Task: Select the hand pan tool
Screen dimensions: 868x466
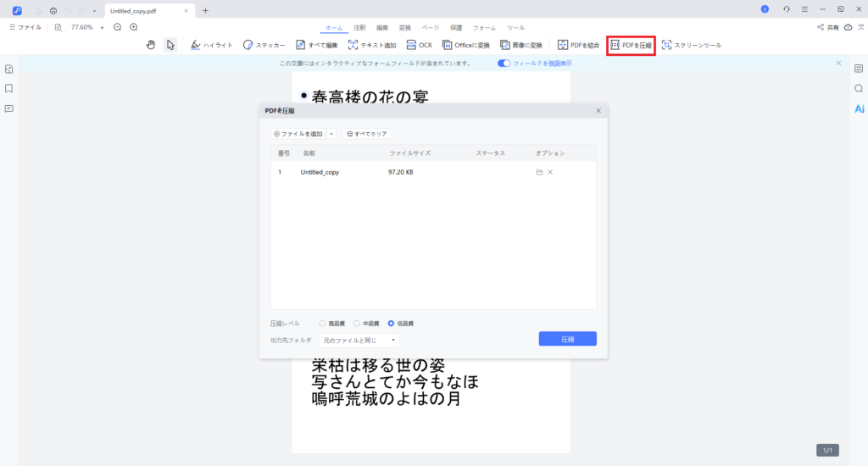Action: 151,45
